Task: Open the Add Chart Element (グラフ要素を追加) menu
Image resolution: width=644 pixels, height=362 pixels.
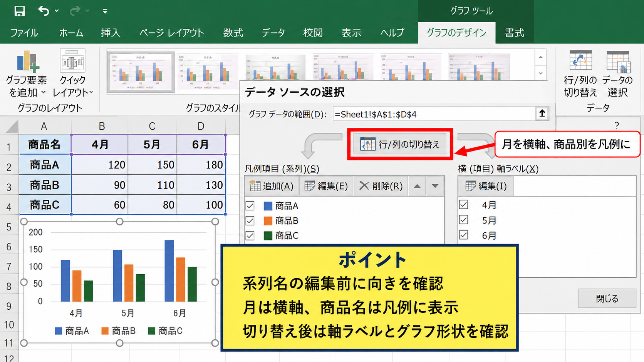Action: 26,74
